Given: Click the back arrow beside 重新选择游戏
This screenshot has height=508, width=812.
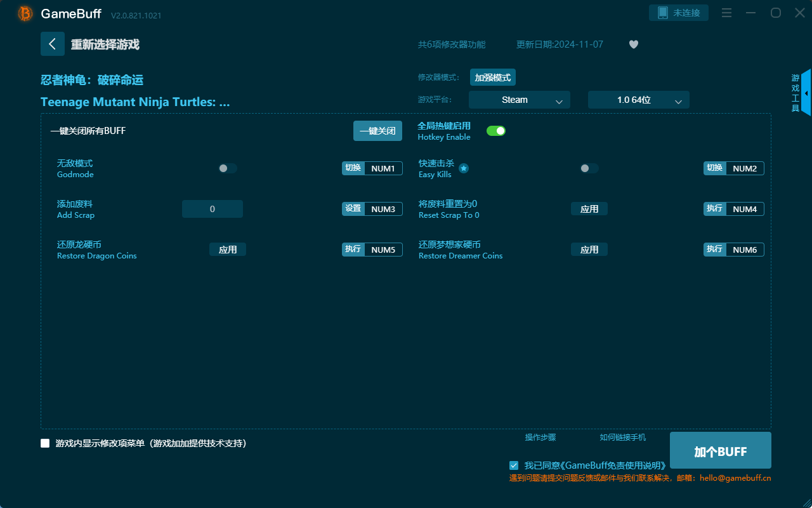Looking at the screenshot, I should 53,43.
